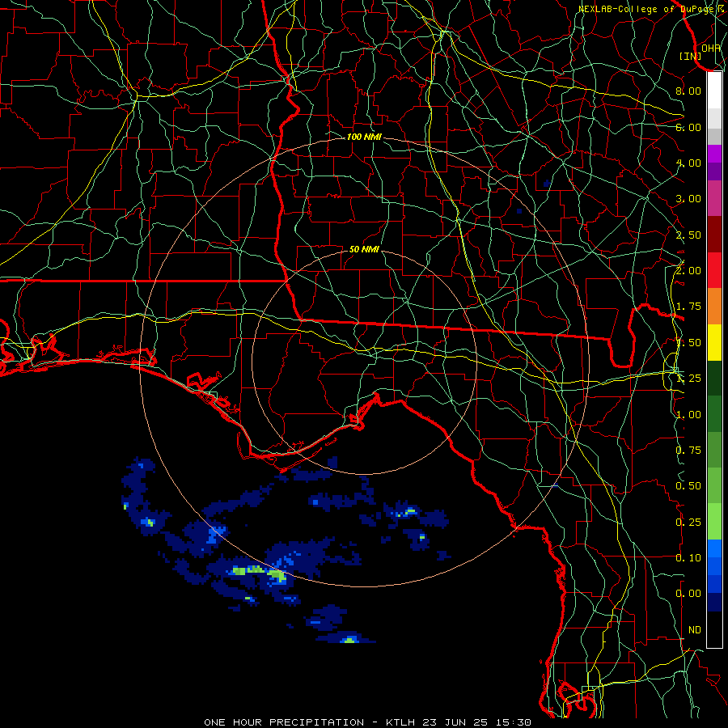Click the OHR product code label

(x=711, y=48)
